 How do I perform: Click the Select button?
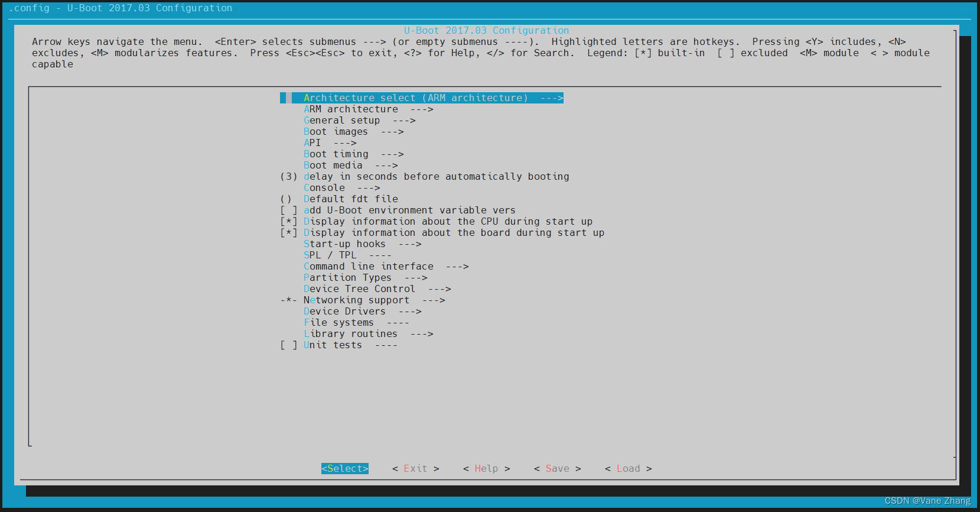(x=345, y=468)
